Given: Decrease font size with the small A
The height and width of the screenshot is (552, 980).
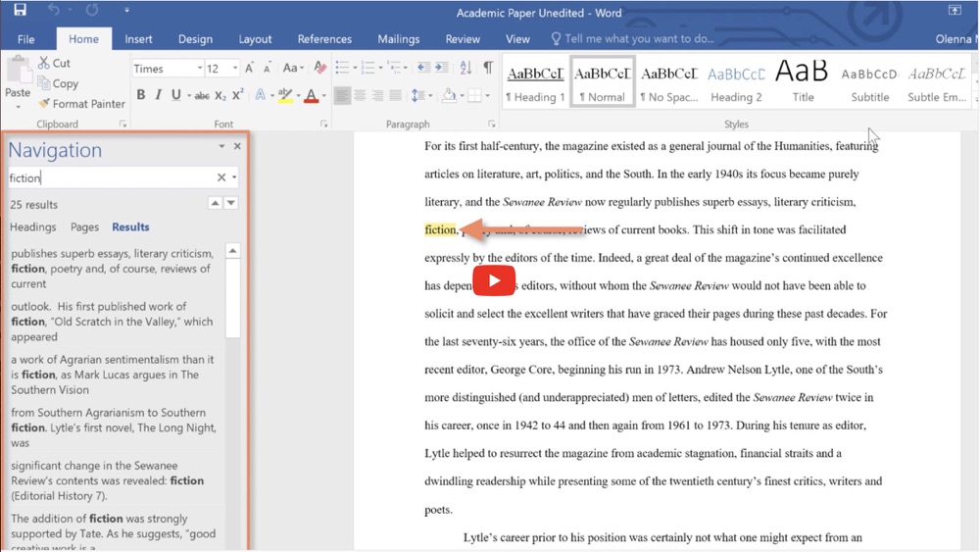Looking at the screenshot, I should [x=267, y=68].
